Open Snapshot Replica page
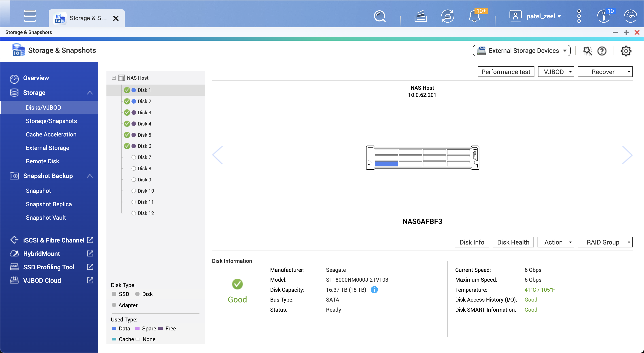Screen dimensions: 644x353 coord(49,204)
